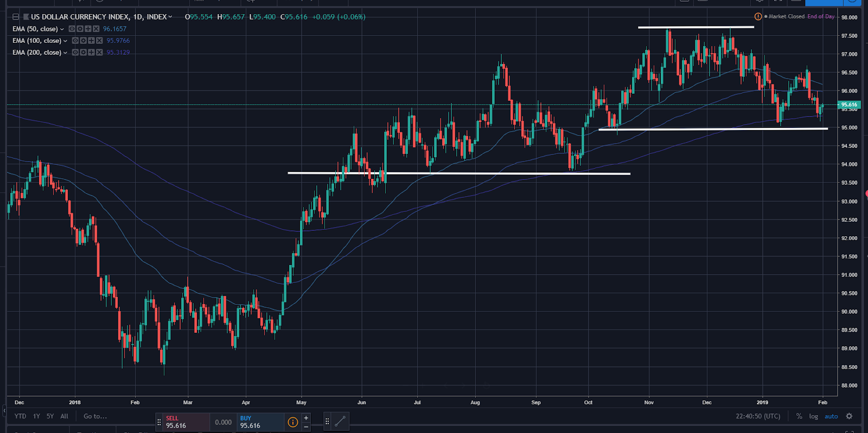Image resolution: width=868 pixels, height=433 pixels.
Task: Click the plus icon on EMA 50 row
Action: click(x=88, y=29)
